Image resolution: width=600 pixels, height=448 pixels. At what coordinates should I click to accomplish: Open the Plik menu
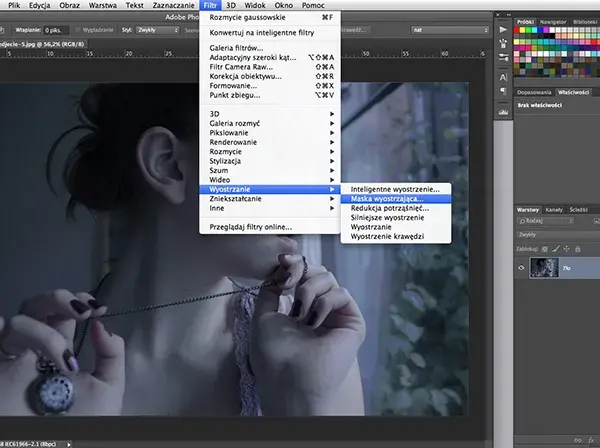pyautogui.click(x=14, y=5)
